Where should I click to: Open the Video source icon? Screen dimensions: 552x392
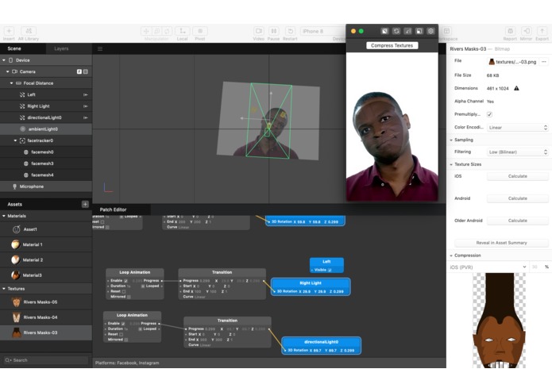[259, 31]
